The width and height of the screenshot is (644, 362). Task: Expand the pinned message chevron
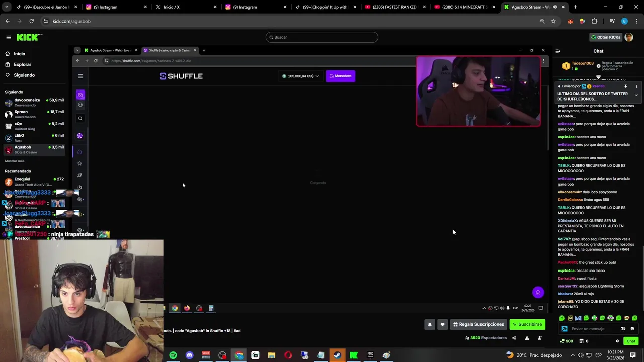(x=636, y=95)
